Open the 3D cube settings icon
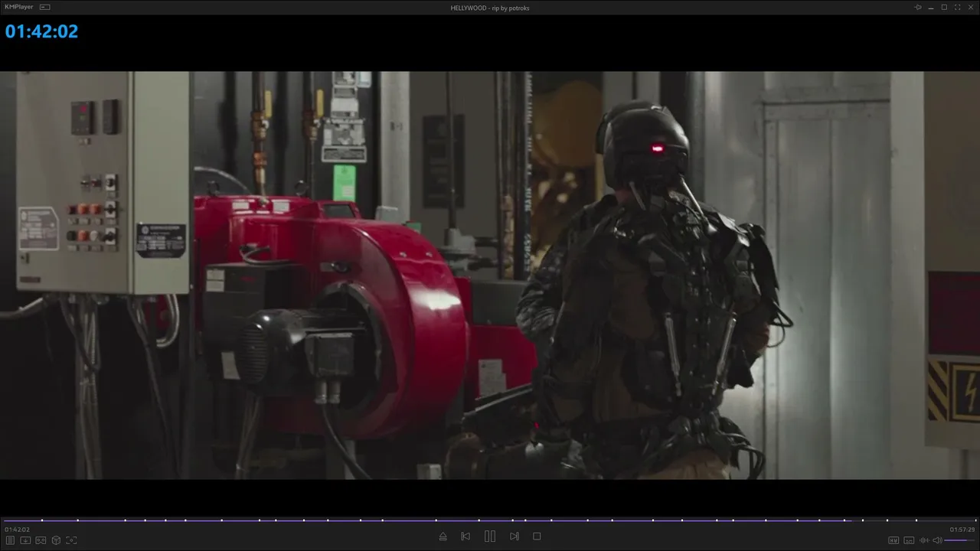The image size is (980, 551). pyautogui.click(x=56, y=540)
